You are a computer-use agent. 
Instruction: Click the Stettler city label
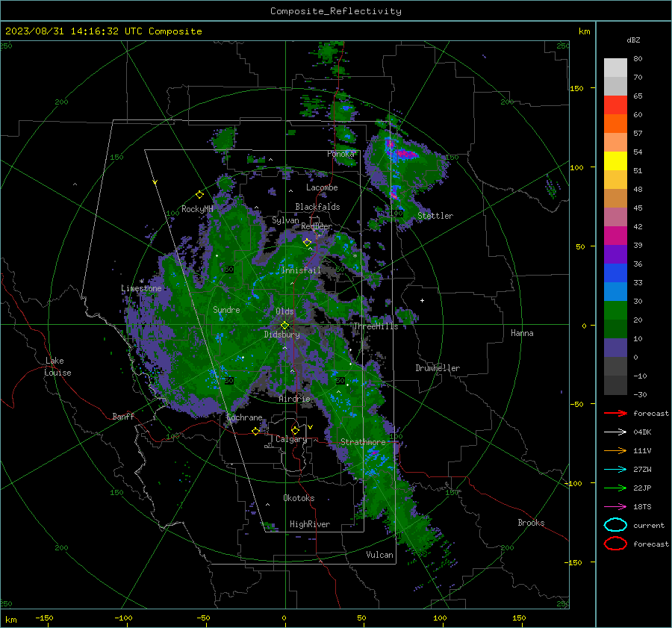click(x=435, y=216)
